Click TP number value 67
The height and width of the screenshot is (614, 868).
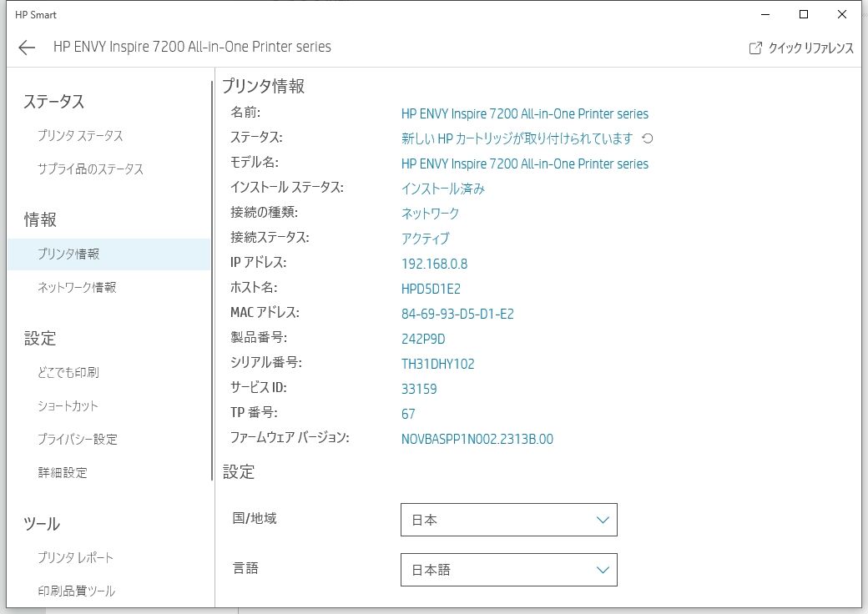408,415
